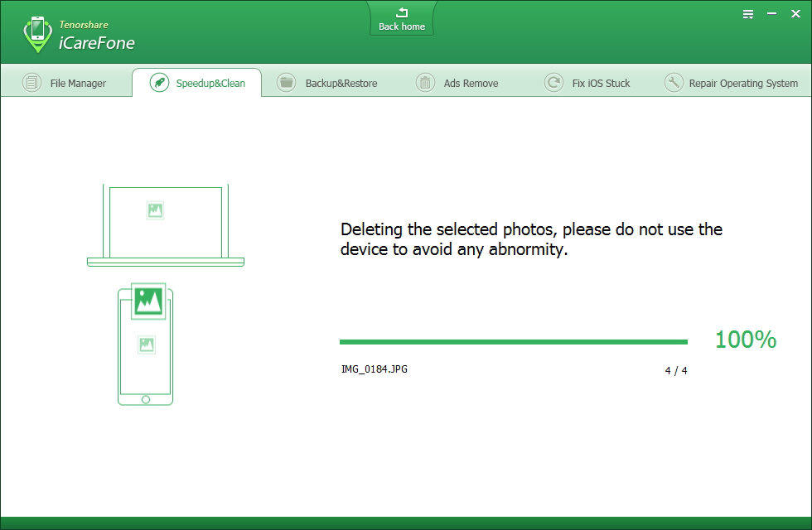
Task: Click the faded photo icon inside laptop
Action: [156, 210]
